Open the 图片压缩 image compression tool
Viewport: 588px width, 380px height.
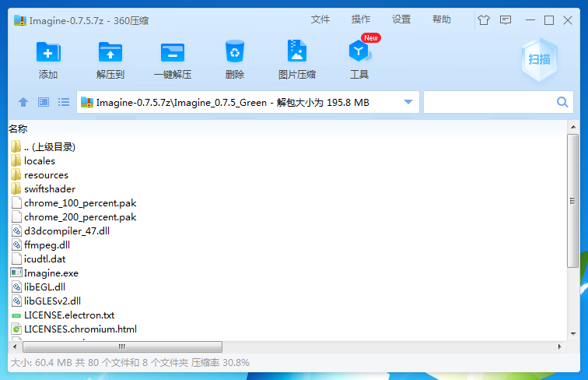[297, 51]
